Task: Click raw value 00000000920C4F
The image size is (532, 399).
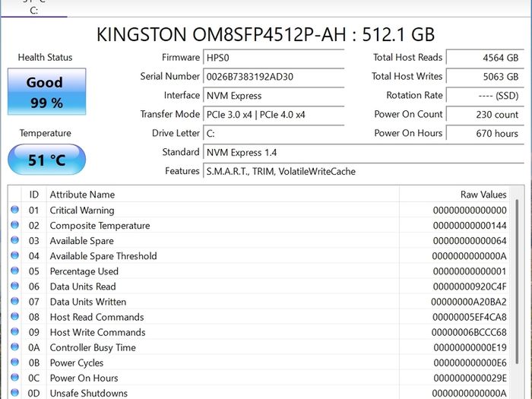Action: (470, 287)
